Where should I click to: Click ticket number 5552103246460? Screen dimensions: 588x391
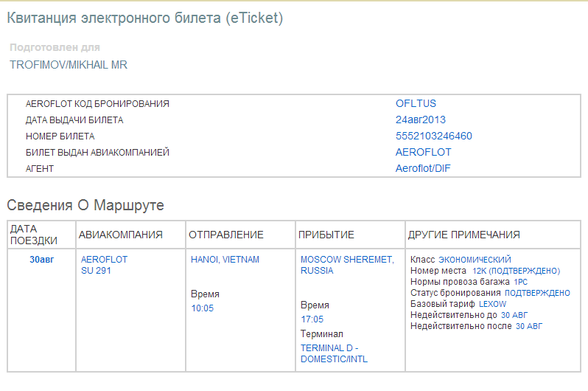click(433, 136)
